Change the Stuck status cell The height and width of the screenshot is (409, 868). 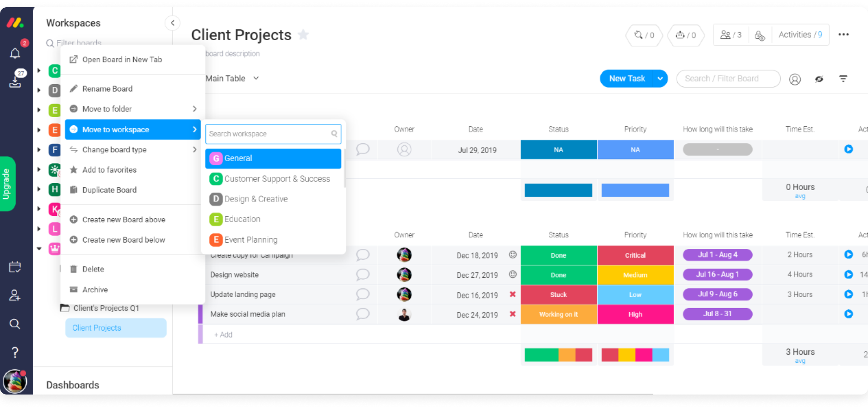point(558,295)
